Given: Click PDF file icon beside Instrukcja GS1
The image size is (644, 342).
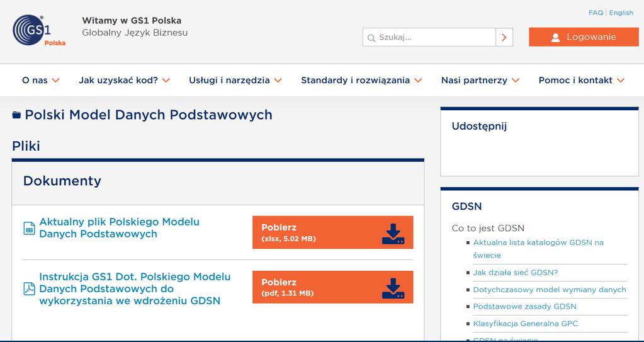Looking at the screenshot, I should pyautogui.click(x=29, y=288).
